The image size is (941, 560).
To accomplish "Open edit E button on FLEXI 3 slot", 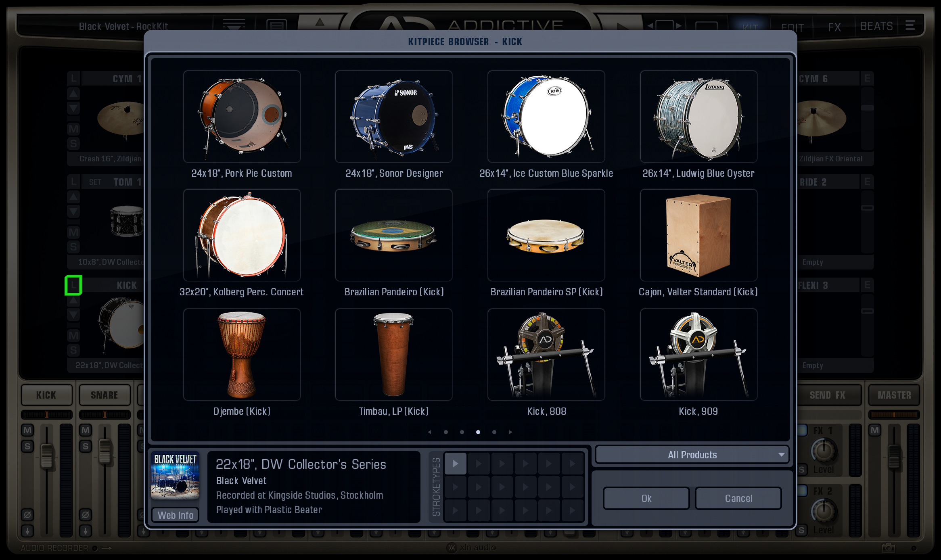I will click(x=867, y=285).
